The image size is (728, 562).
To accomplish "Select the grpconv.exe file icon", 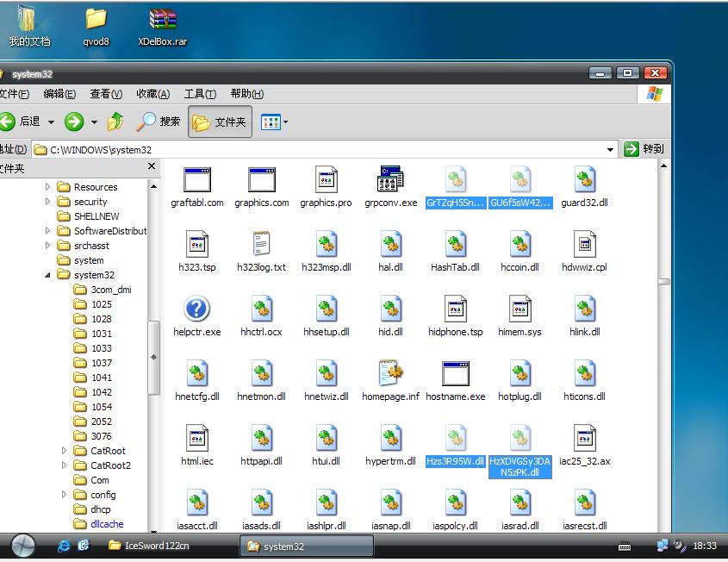I will 390,180.
